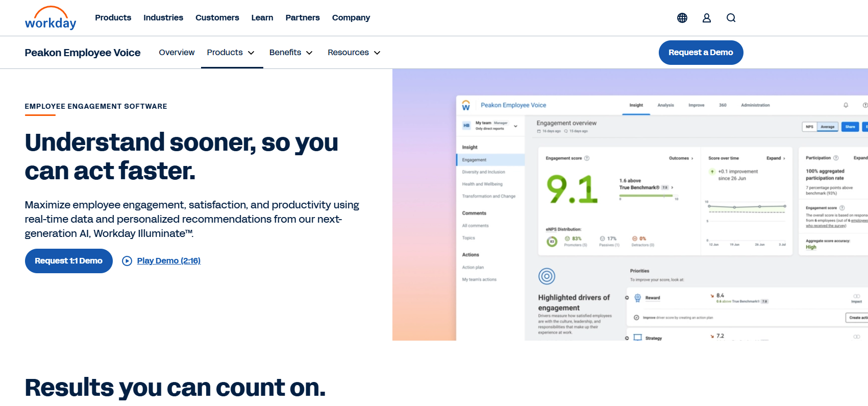Image resolution: width=868 pixels, height=406 pixels.
Task: Open Topics in sidebar
Action: point(468,238)
